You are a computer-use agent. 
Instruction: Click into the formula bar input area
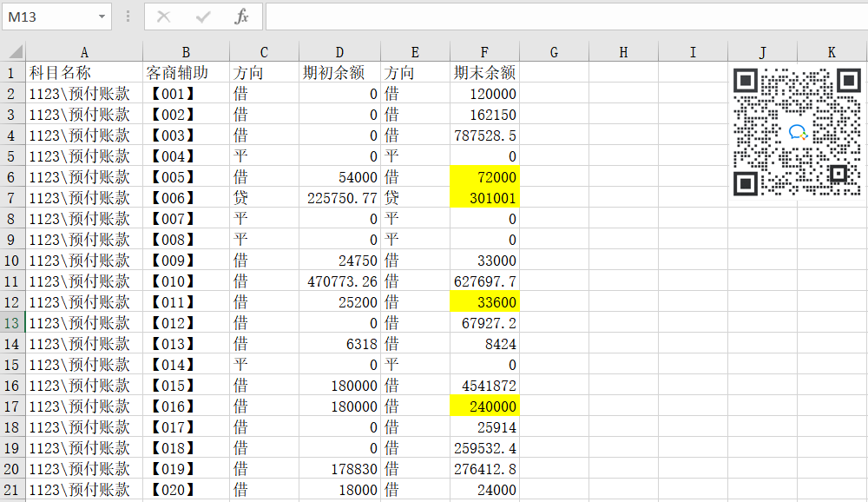566,17
